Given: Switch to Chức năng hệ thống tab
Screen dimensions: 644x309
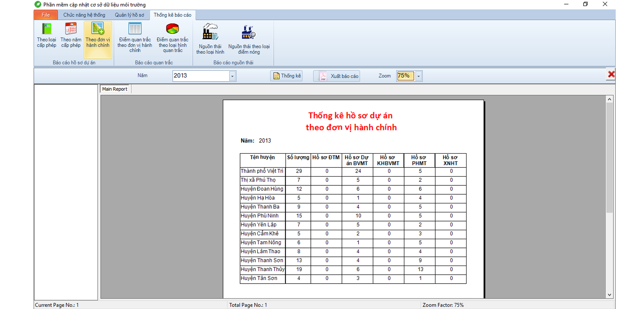Looking at the screenshot, I should tap(84, 15).
